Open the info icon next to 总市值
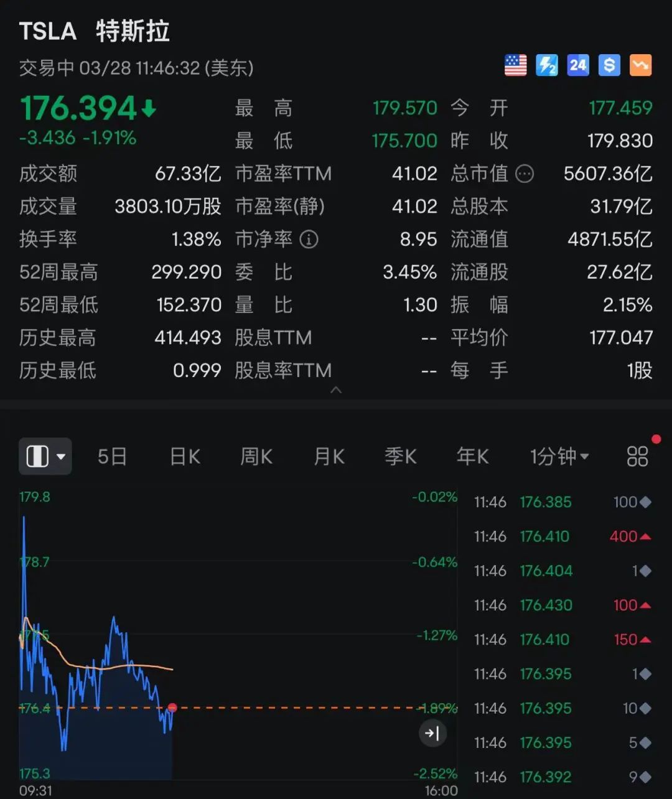This screenshot has width=672, height=799. pos(525,174)
